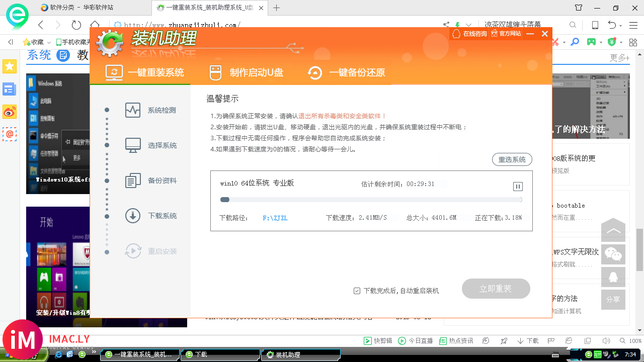This screenshot has width=644, height=362.
Task: Open the 收藏 favorites dropdown
Action: [x=37, y=42]
